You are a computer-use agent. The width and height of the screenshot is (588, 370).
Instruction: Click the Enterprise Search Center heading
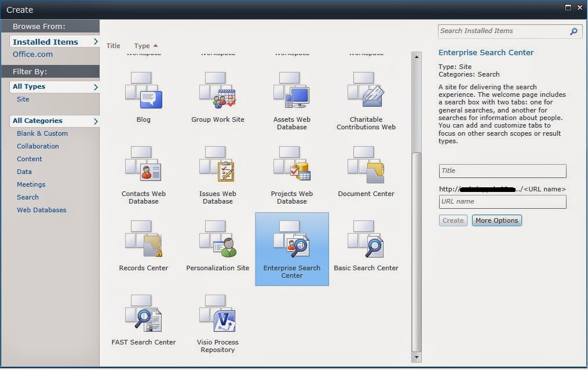click(x=486, y=53)
